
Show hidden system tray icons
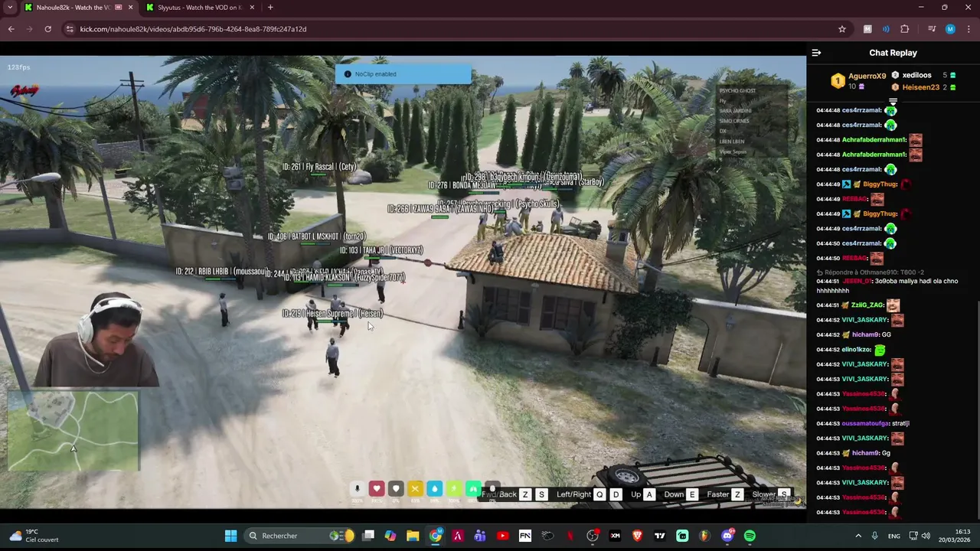(858, 536)
